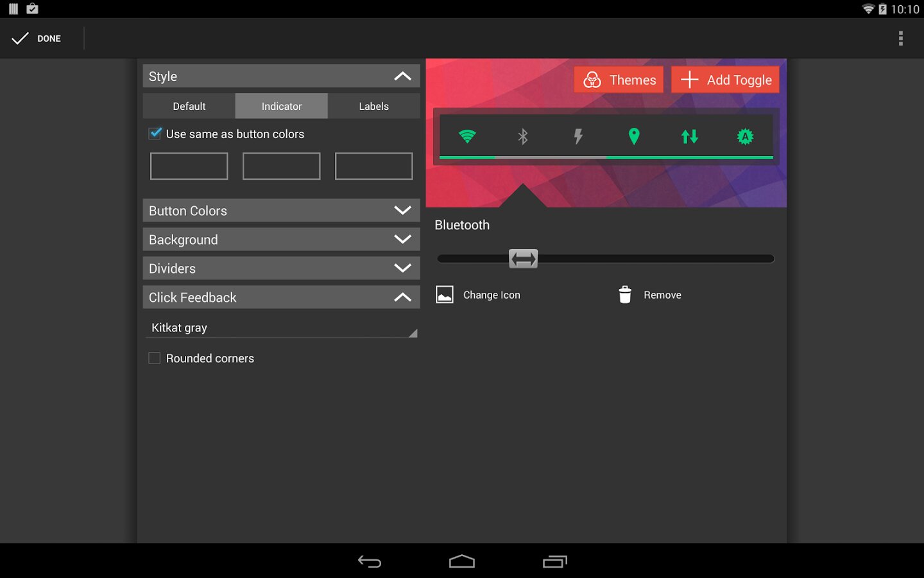Switch to the Default style tab

tap(189, 106)
